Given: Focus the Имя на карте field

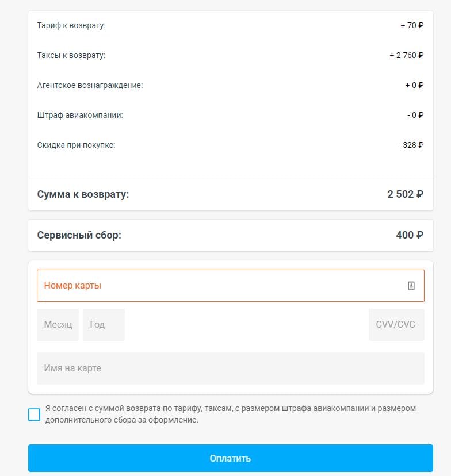Looking at the screenshot, I should point(231,368).
